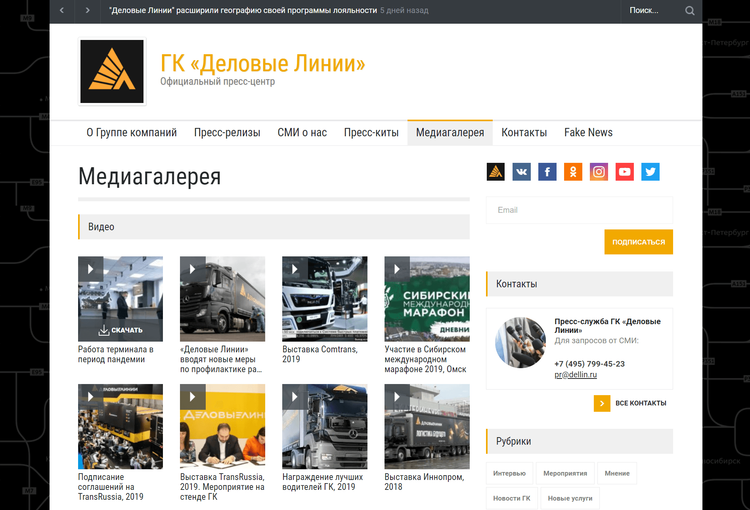Select the Мероприятия rubric tag
This screenshot has height=510, width=750.
[565, 473]
